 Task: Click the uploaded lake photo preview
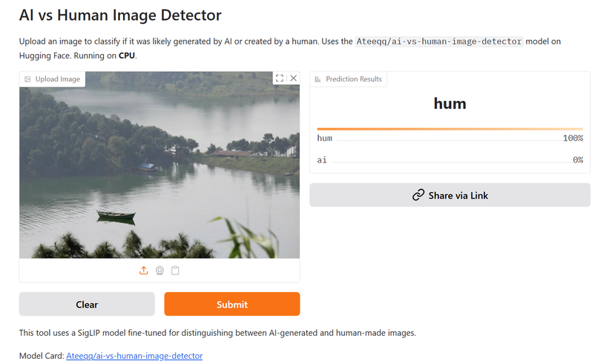pyautogui.click(x=159, y=165)
